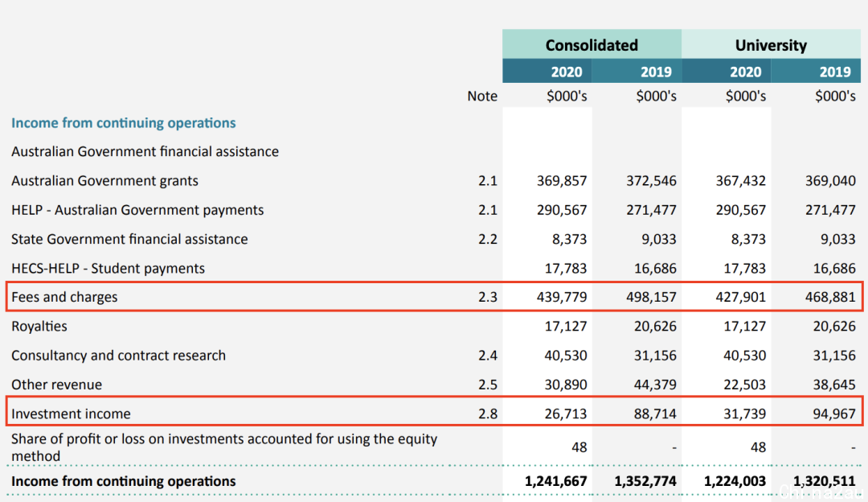Select the "University" column group header
This screenshot has height=502, width=868.
[771, 45]
